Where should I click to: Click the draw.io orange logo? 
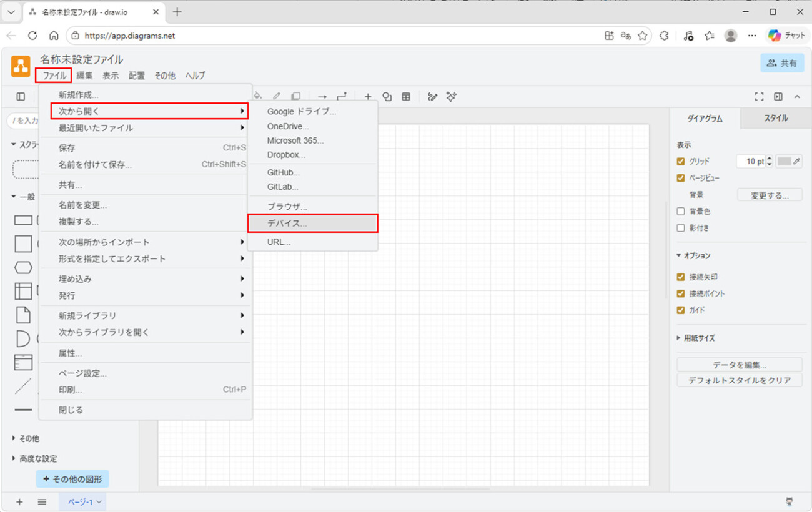[21, 66]
